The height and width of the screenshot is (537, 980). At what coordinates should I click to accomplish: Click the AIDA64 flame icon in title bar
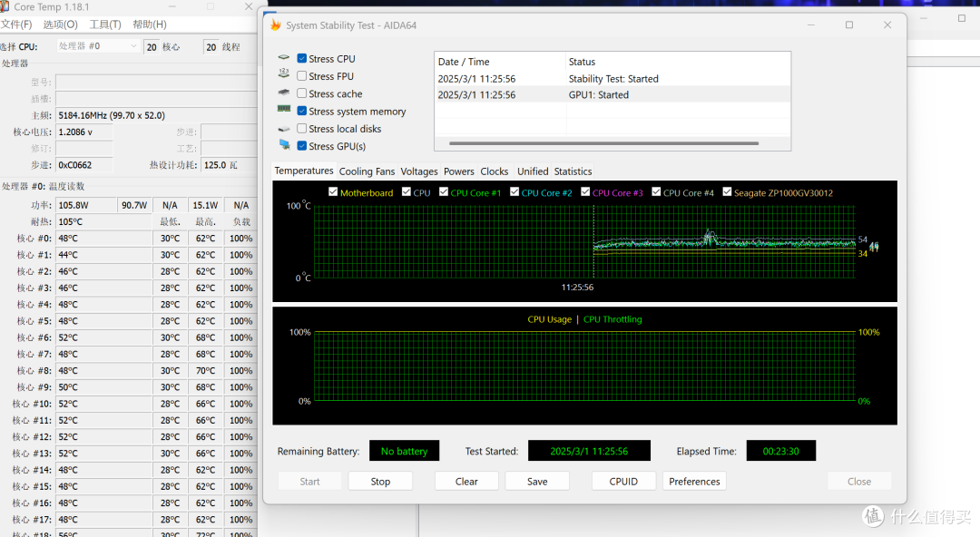pos(275,25)
